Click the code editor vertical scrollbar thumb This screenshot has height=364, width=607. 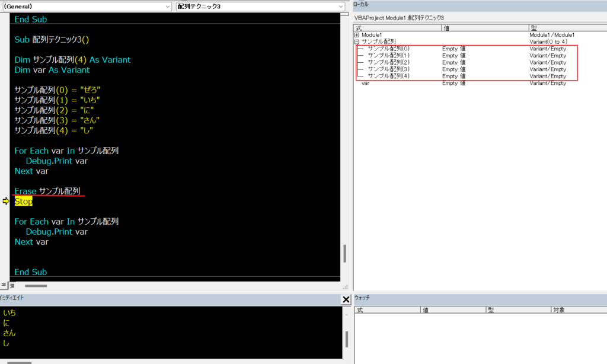[x=344, y=253]
